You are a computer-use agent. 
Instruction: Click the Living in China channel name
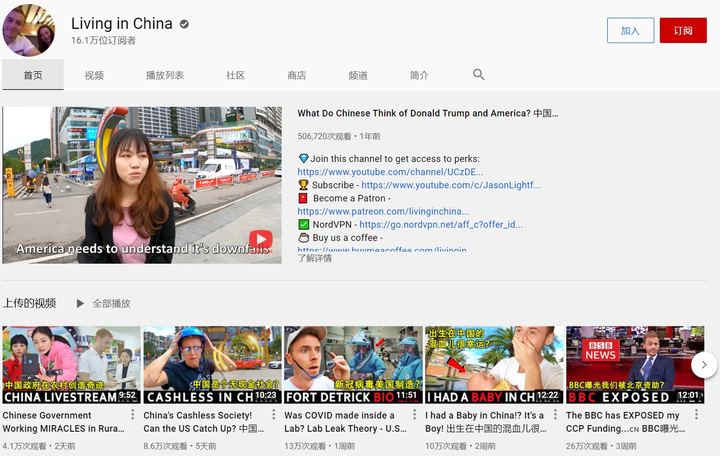tap(122, 23)
